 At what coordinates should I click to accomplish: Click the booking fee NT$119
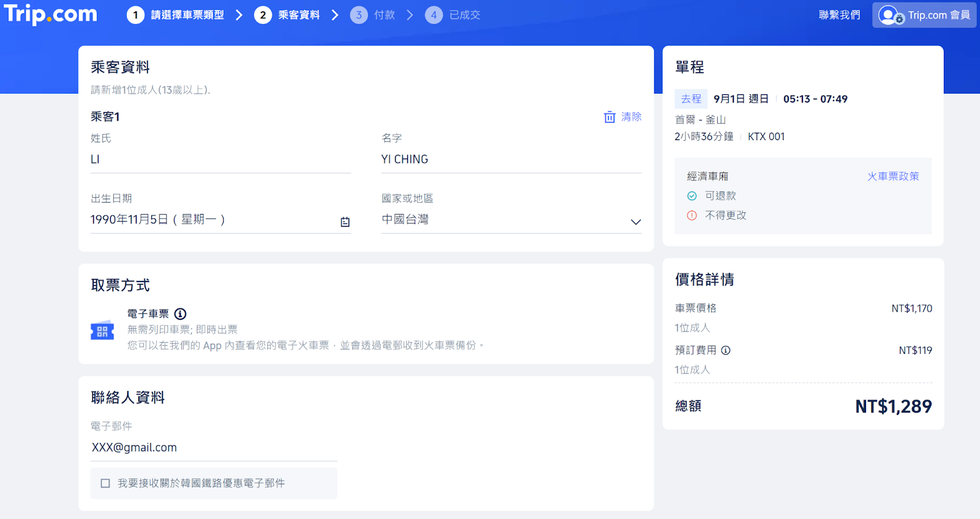[x=916, y=350]
